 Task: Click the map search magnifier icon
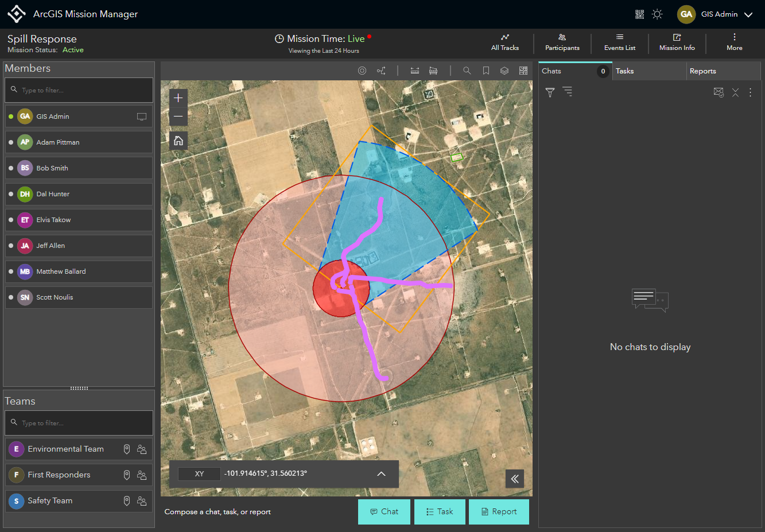tap(467, 71)
